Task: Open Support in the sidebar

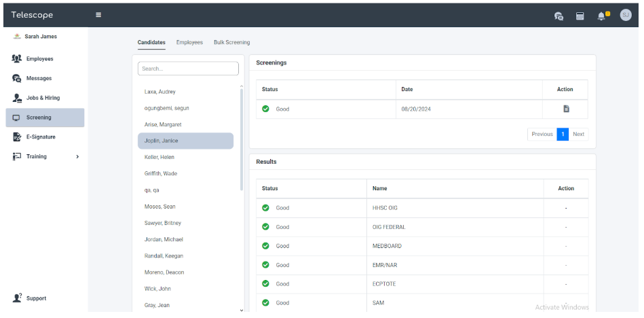Action: tap(36, 298)
